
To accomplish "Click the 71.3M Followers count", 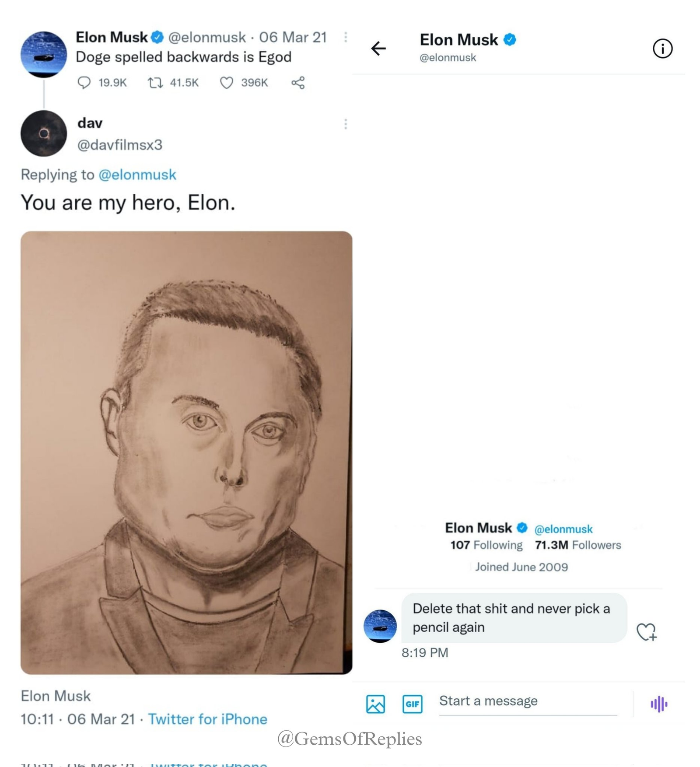I will coord(578,545).
